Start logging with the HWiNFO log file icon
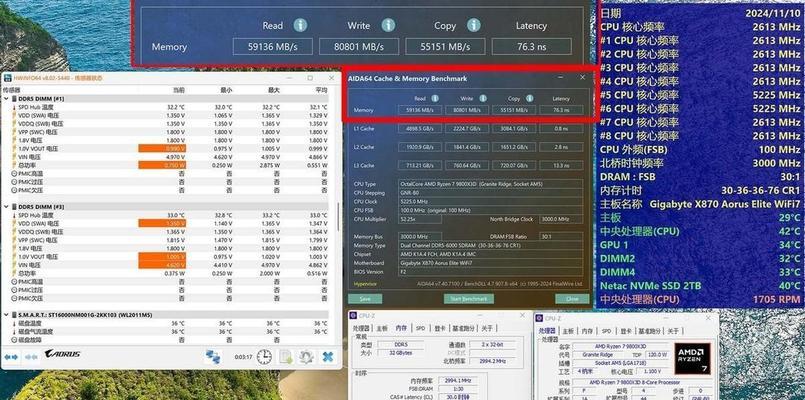 pyautogui.click(x=285, y=356)
